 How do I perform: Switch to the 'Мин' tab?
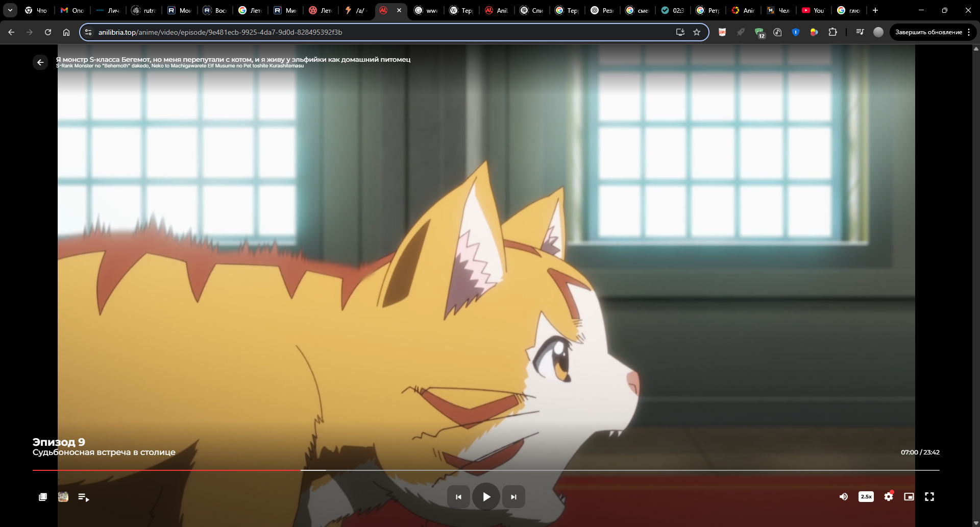pos(285,10)
